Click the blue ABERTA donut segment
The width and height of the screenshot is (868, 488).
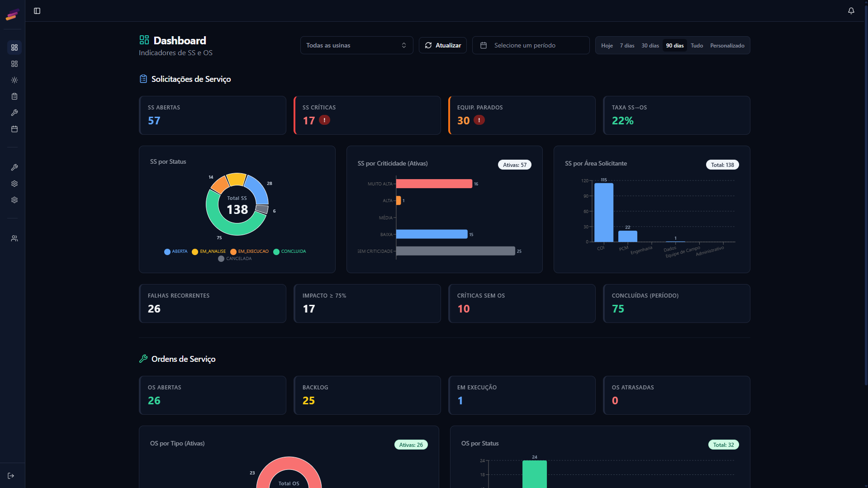(258, 189)
